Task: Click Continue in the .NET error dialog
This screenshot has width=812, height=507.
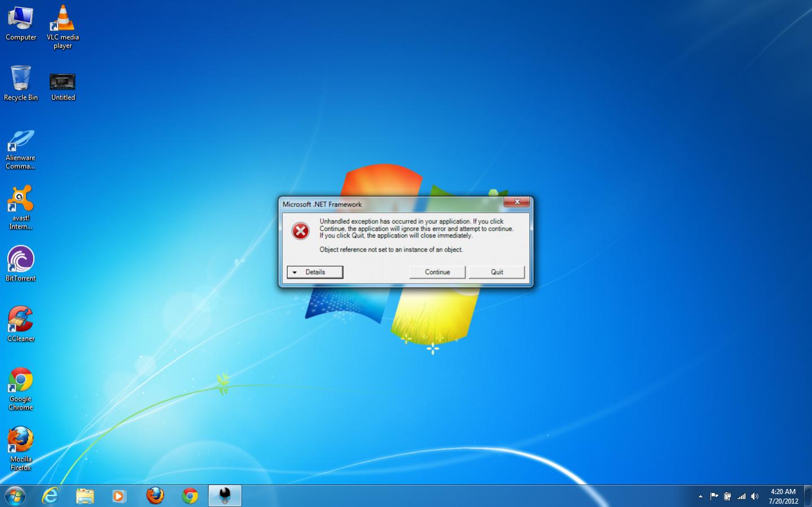Action: tap(437, 272)
